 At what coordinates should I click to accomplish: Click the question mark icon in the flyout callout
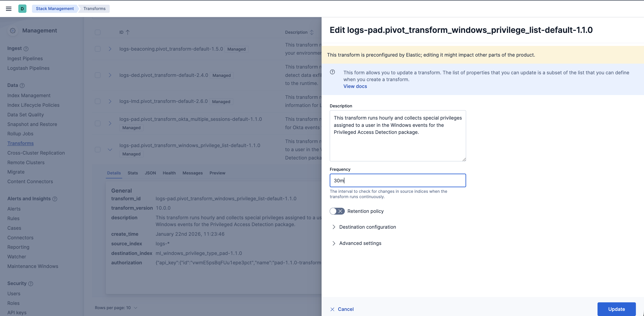(x=332, y=72)
